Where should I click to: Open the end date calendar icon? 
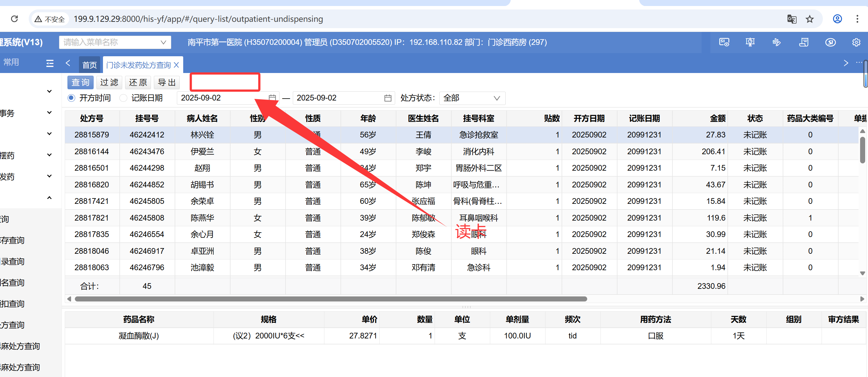388,98
